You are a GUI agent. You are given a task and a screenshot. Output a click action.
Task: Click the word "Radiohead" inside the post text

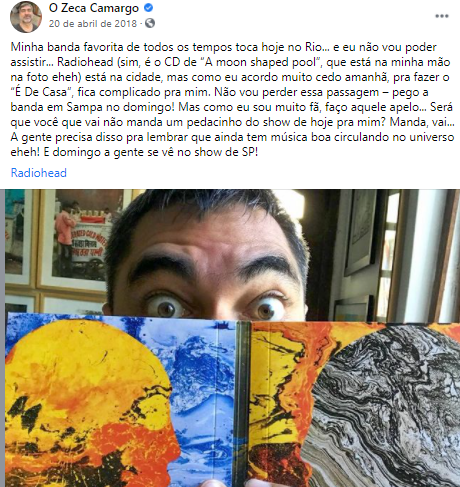[85, 62]
